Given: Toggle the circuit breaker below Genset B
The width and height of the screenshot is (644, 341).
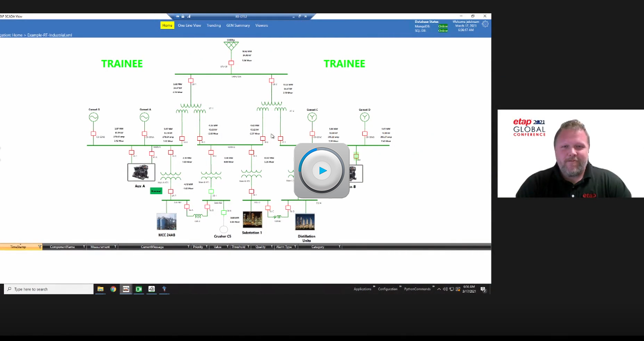Looking at the screenshot, I should pyautogui.click(x=94, y=134).
